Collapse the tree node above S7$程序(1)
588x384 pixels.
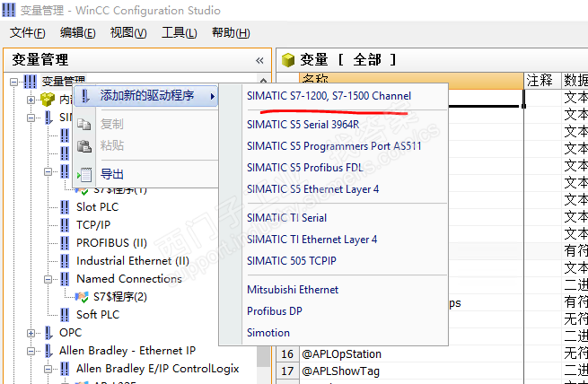(x=48, y=171)
